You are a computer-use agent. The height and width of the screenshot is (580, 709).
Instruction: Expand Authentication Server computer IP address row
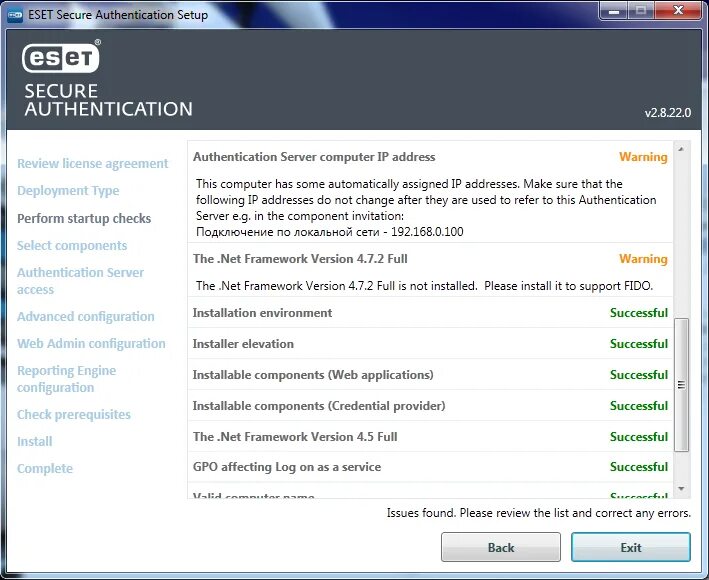tap(430, 157)
